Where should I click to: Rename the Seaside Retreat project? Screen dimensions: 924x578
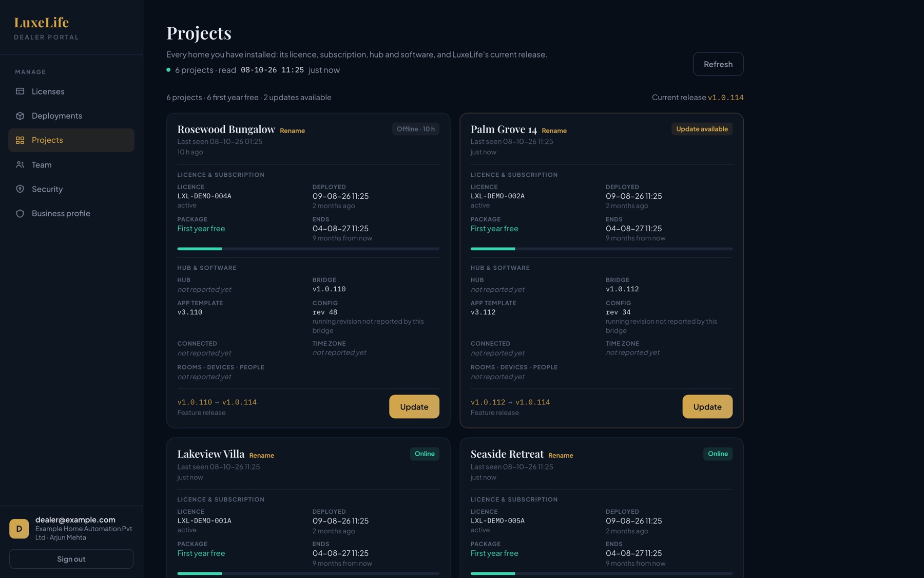click(561, 456)
